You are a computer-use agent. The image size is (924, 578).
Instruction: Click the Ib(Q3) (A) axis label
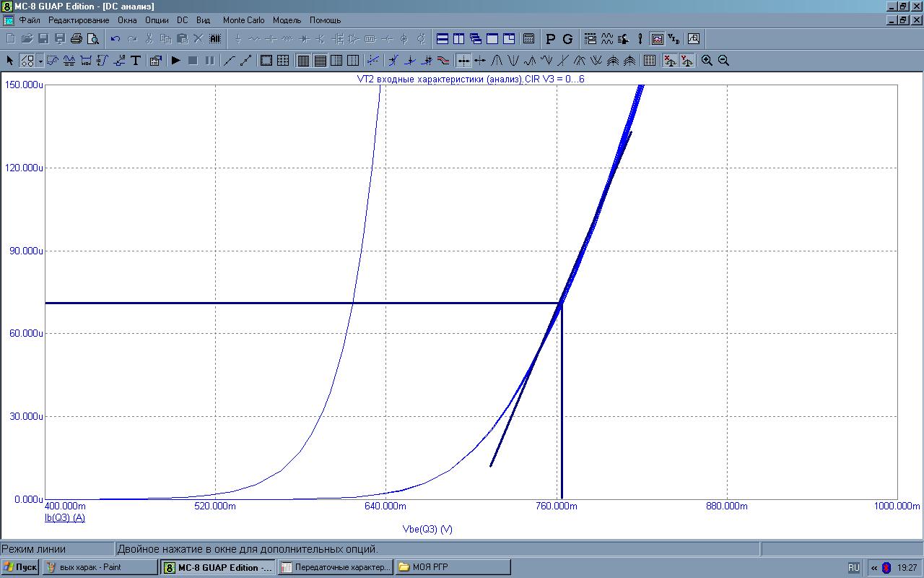pos(65,518)
